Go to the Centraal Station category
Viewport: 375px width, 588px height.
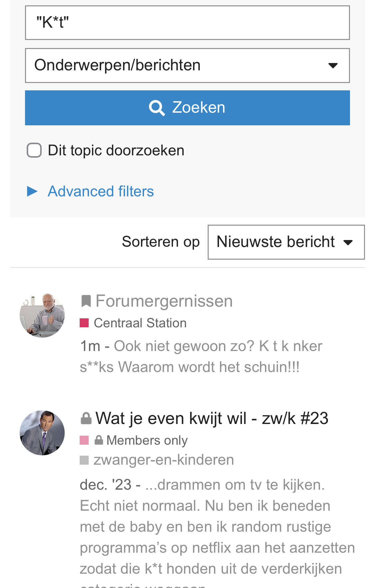pyautogui.click(x=140, y=323)
